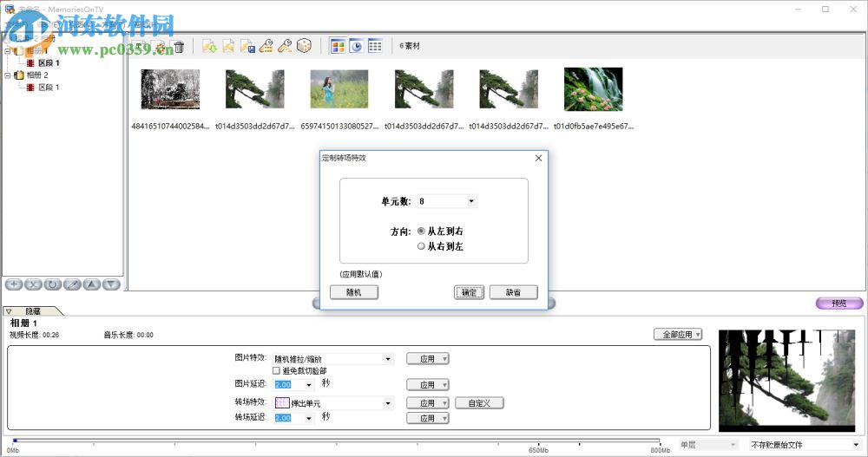Click the plain wrench tool icon
Viewport: 868px width, 457px height.
pyautogui.click(x=285, y=47)
